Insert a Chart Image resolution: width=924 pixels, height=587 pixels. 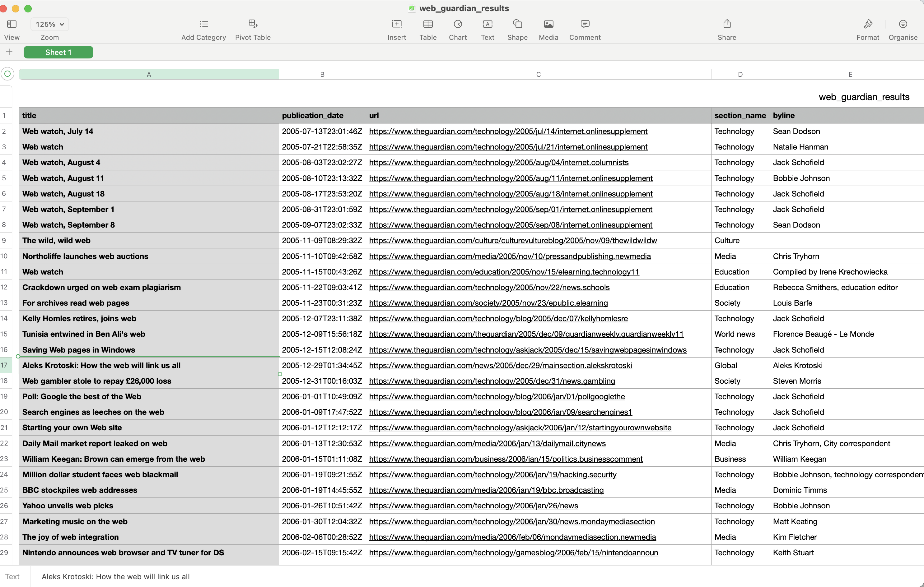(x=457, y=24)
